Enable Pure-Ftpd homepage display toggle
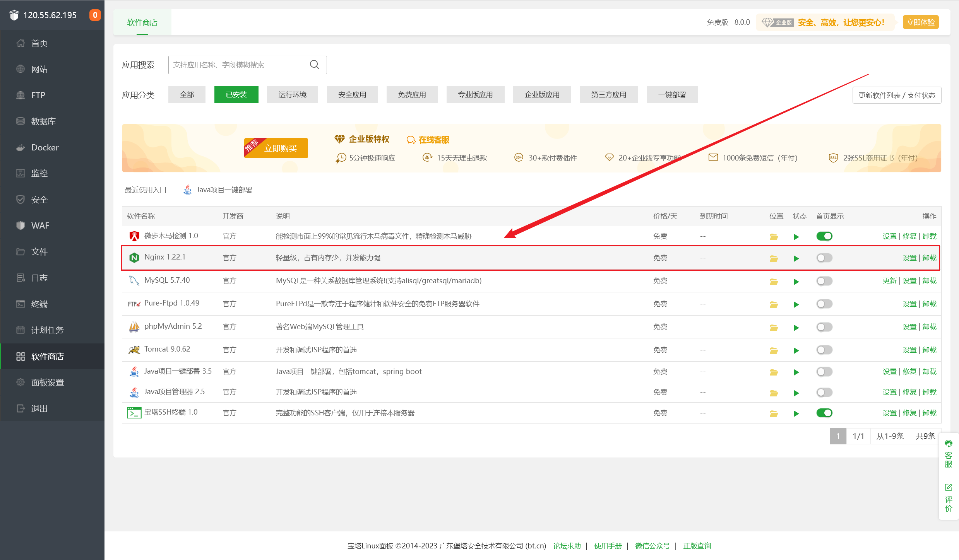Screen dimensions: 959x560 click(824, 304)
